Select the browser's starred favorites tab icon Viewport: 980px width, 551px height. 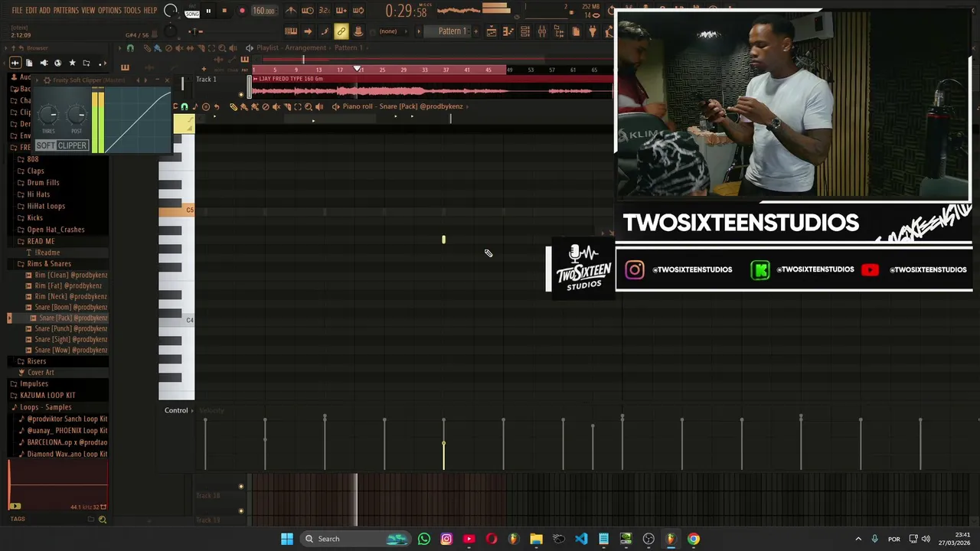pos(73,63)
